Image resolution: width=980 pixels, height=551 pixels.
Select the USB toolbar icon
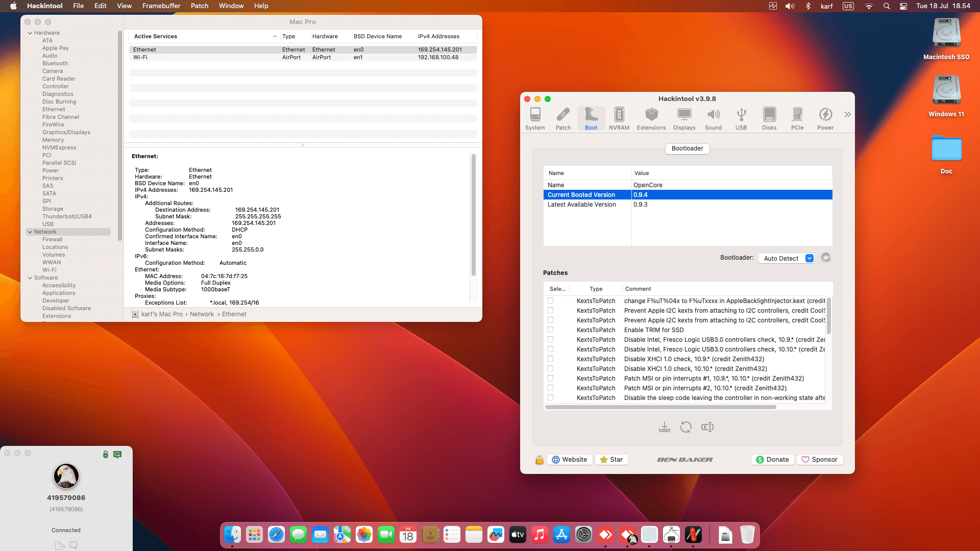pos(741,118)
